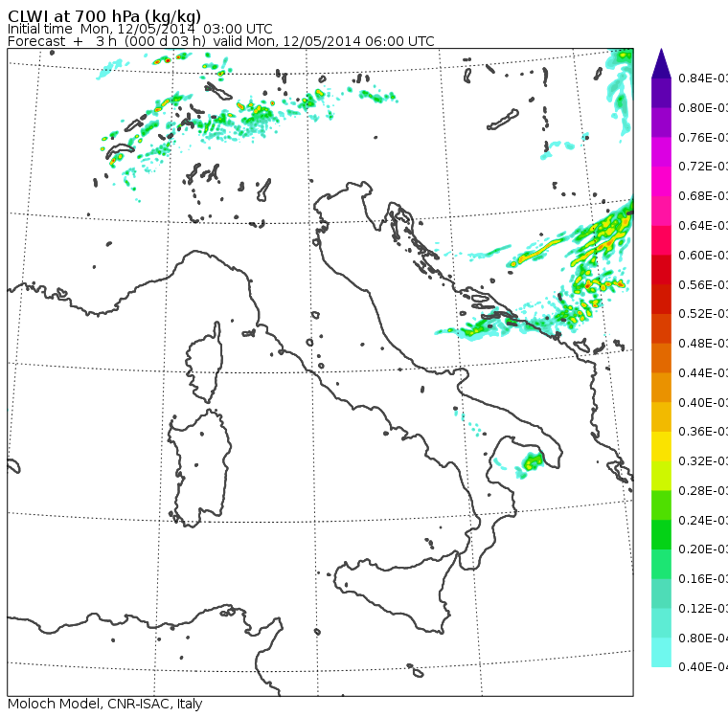
Task: Click the dark purple arrow atop the color bar
Action: click(661, 62)
